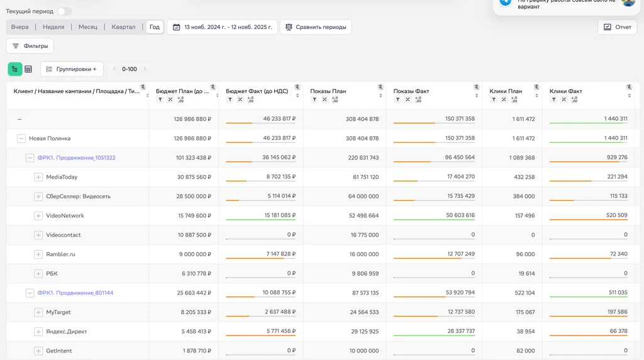This screenshot has width=644, height=360.
Task: Toggle percent icon in Бюджет План column
Action: [x=170, y=100]
